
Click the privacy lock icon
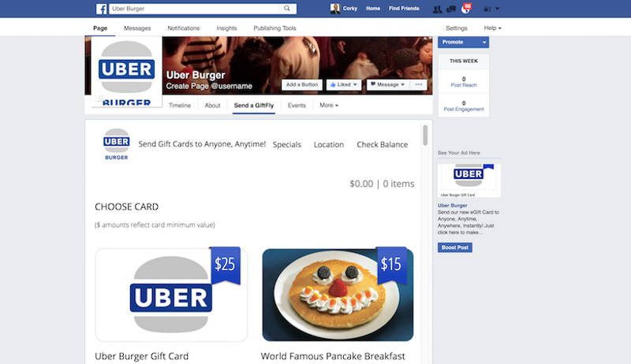[487, 9]
